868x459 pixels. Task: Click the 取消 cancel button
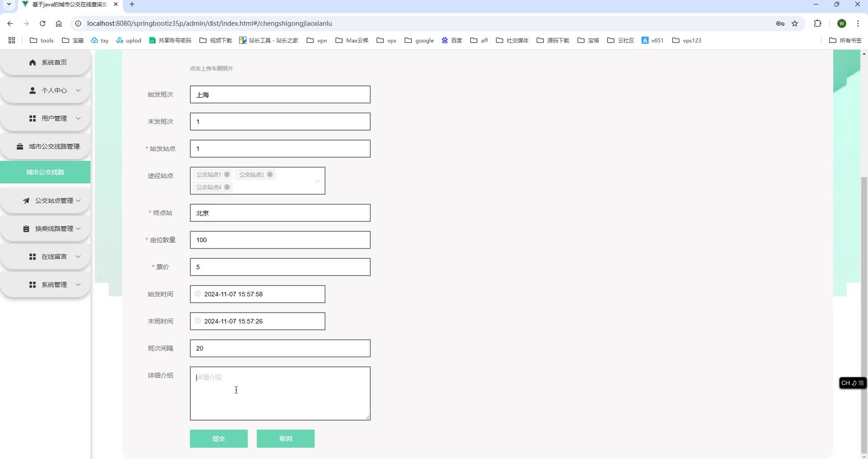point(286,439)
